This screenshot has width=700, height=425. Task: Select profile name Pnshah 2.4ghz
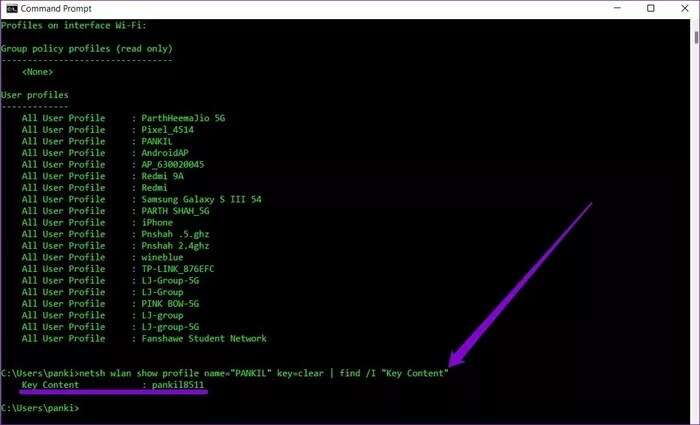point(175,246)
